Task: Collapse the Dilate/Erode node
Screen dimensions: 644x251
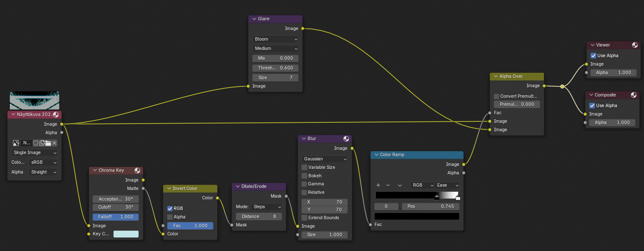Action: (x=238, y=186)
